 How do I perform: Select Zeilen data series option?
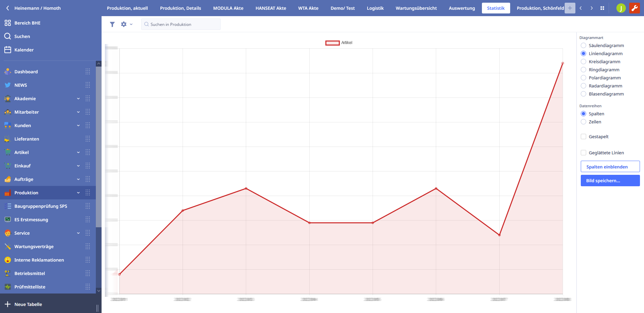(x=583, y=122)
